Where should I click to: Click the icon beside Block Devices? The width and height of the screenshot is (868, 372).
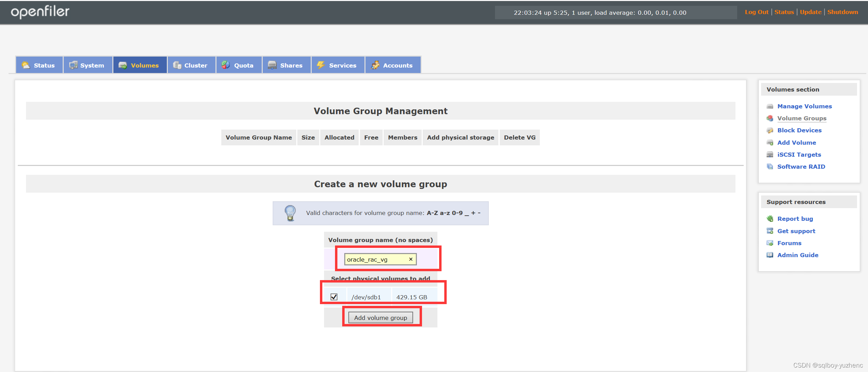(770, 130)
